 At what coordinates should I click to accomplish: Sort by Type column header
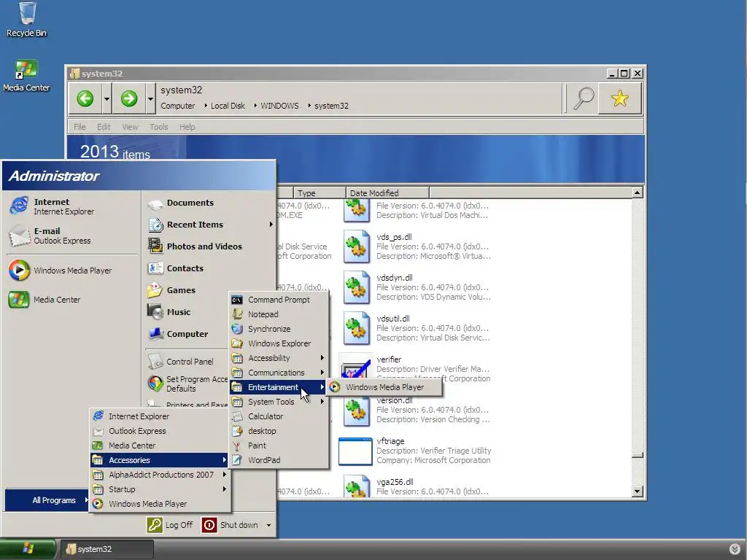(x=320, y=192)
